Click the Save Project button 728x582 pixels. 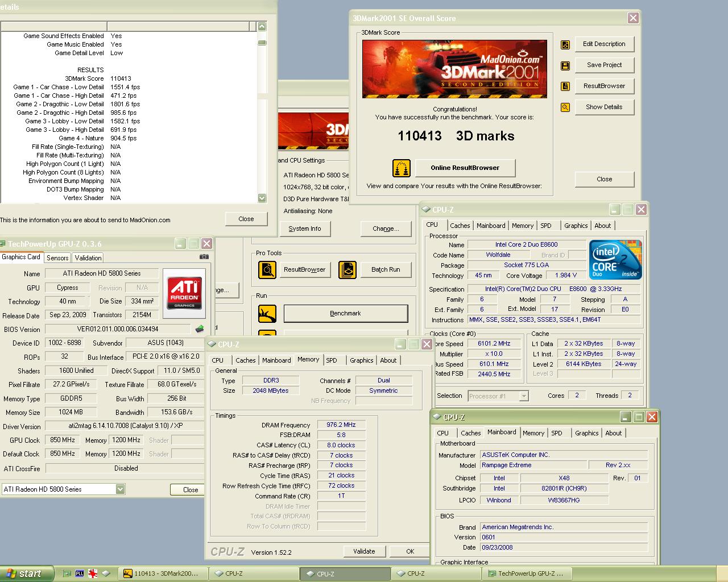pos(604,65)
